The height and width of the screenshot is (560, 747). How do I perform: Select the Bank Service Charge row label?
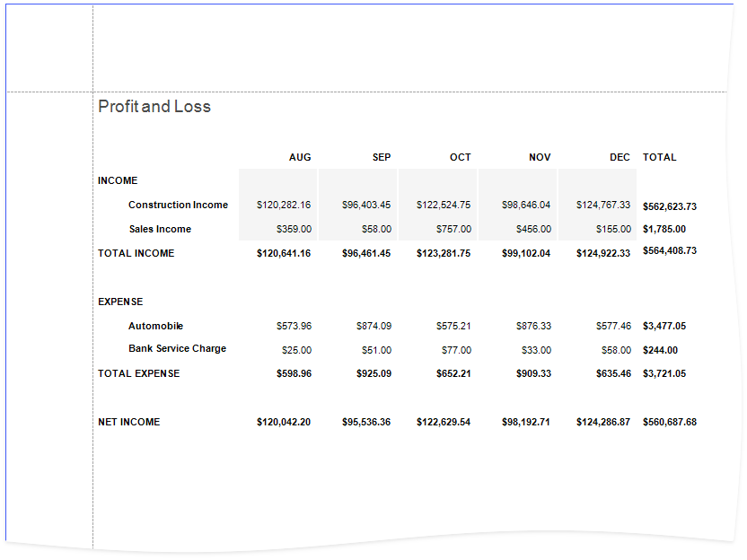(x=177, y=348)
